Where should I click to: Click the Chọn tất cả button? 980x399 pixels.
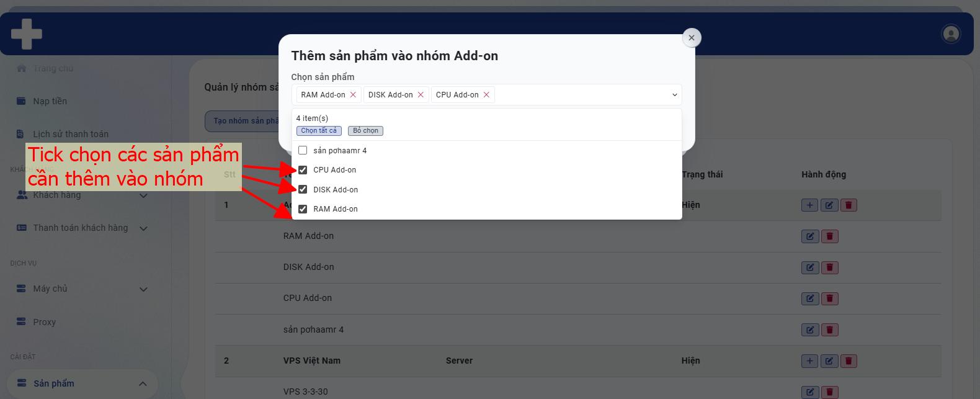click(319, 131)
